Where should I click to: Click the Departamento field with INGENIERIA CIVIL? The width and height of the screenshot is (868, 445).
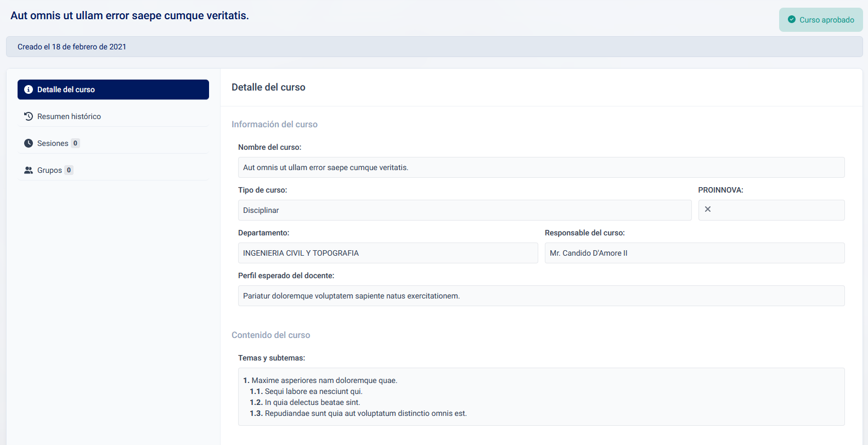387,253
